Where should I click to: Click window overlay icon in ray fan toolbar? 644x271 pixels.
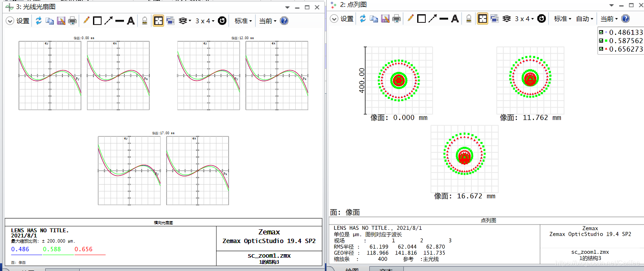(x=171, y=21)
